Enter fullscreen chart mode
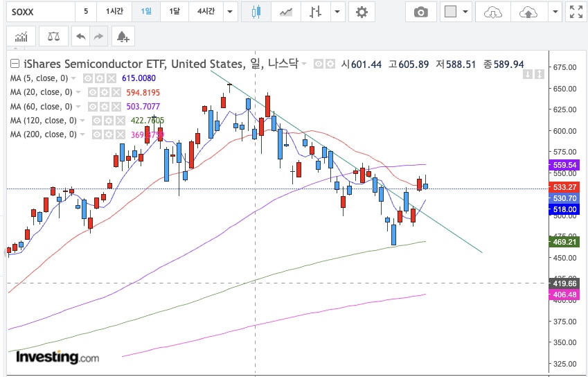The width and height of the screenshot is (588, 377). (x=576, y=12)
